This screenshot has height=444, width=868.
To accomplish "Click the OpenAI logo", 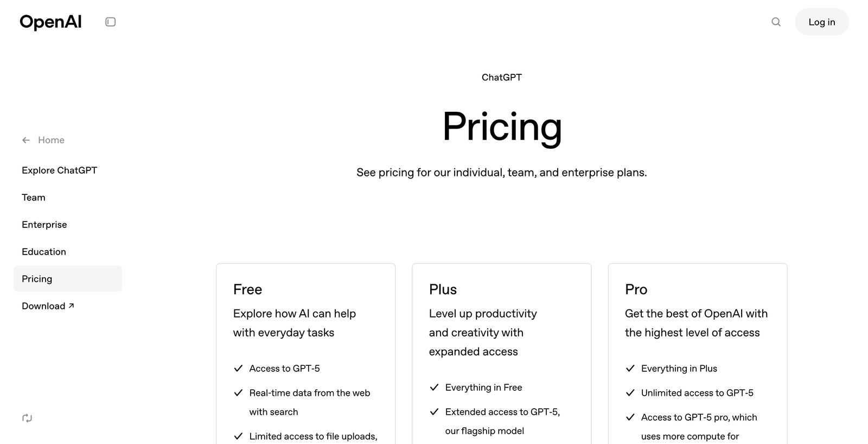I will (x=50, y=22).
